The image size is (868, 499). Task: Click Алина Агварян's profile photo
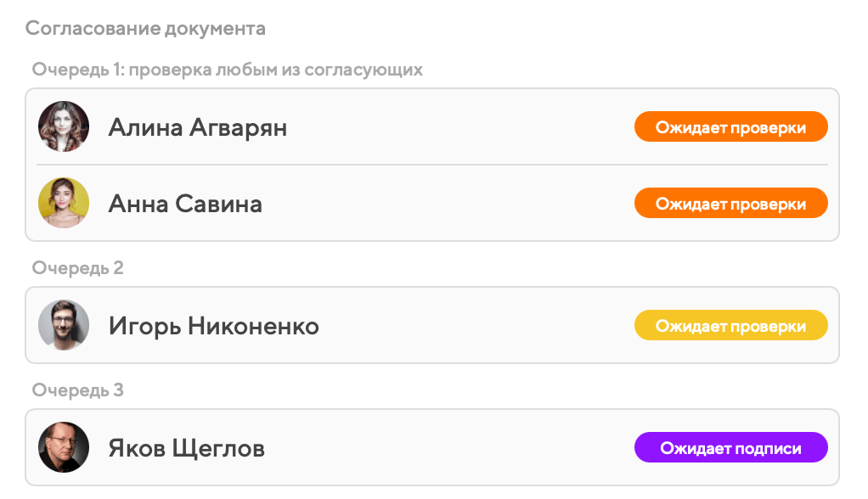point(64,127)
